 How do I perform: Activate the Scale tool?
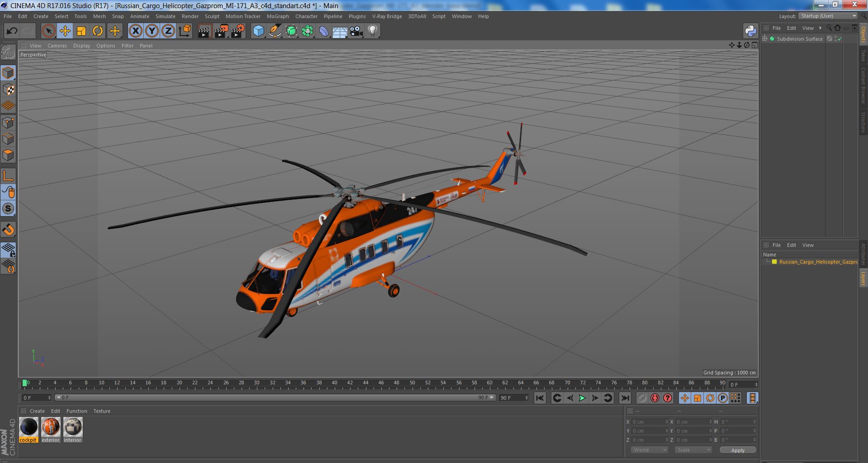pos(81,31)
